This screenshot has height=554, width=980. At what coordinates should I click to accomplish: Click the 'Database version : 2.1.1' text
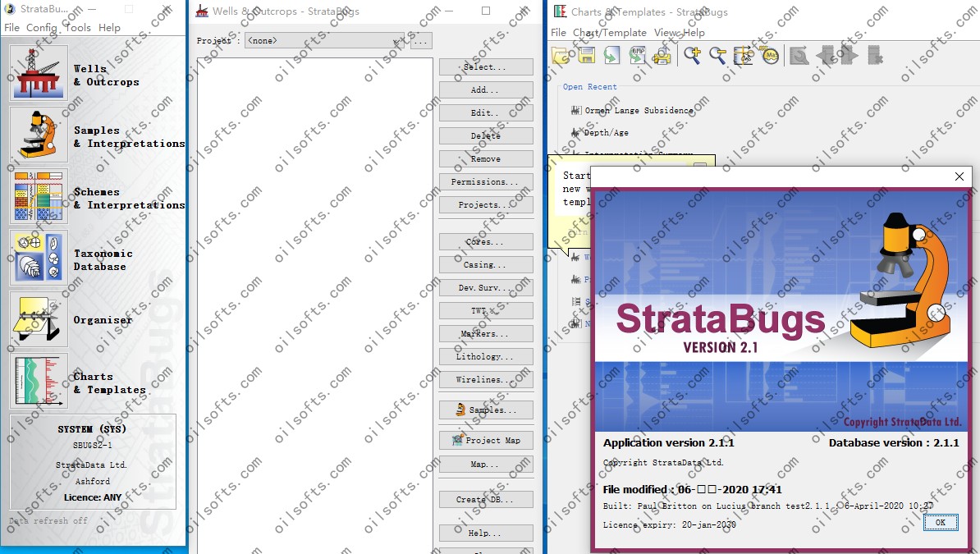click(x=894, y=442)
